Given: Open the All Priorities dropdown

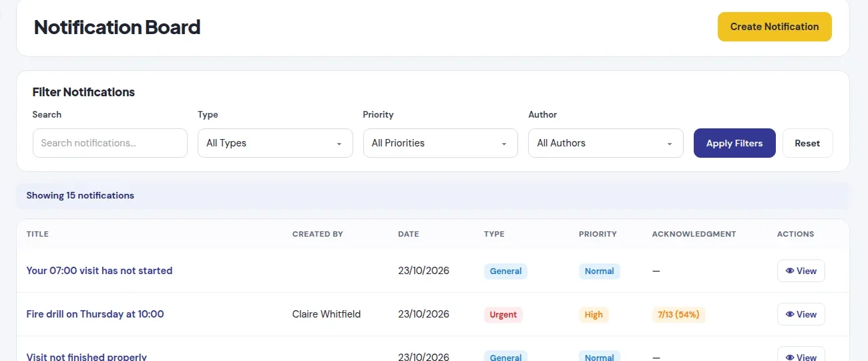Looking at the screenshot, I should pyautogui.click(x=441, y=143).
